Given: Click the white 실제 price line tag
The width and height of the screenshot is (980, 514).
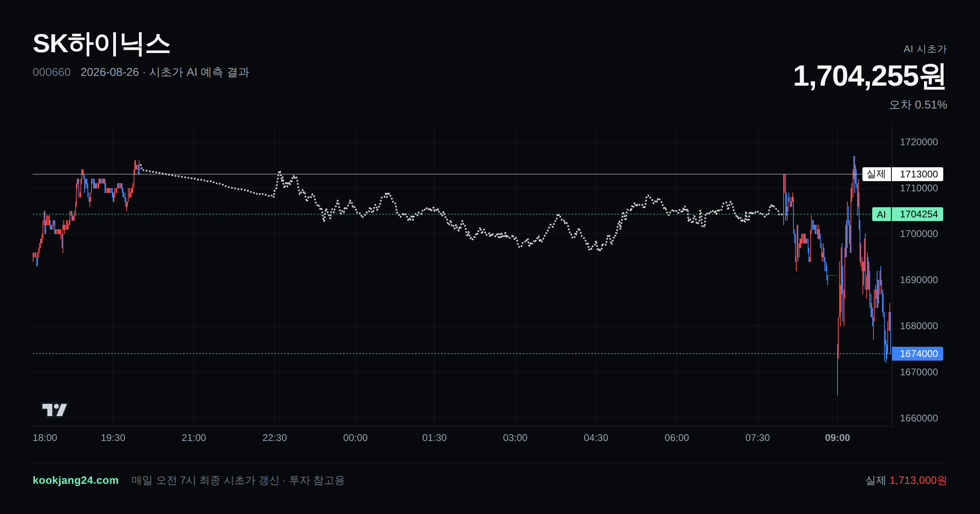Looking at the screenshot, I should pyautogui.click(x=876, y=174).
